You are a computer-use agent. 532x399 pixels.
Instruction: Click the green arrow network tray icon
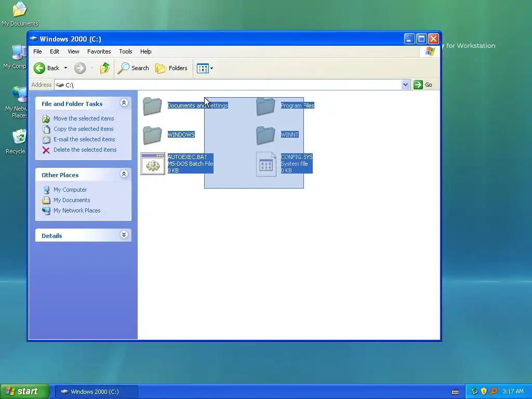pos(474,392)
